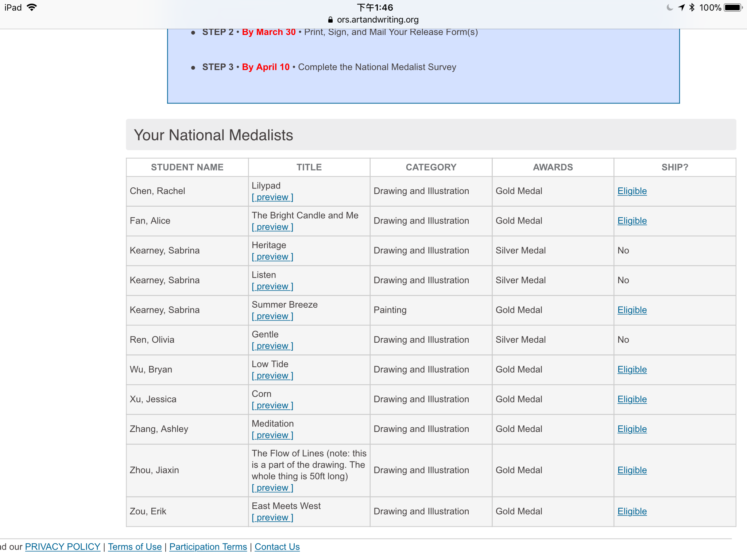747x560 pixels.
Task: Click Eligible link for Chen, Rachel
Action: 632,191
